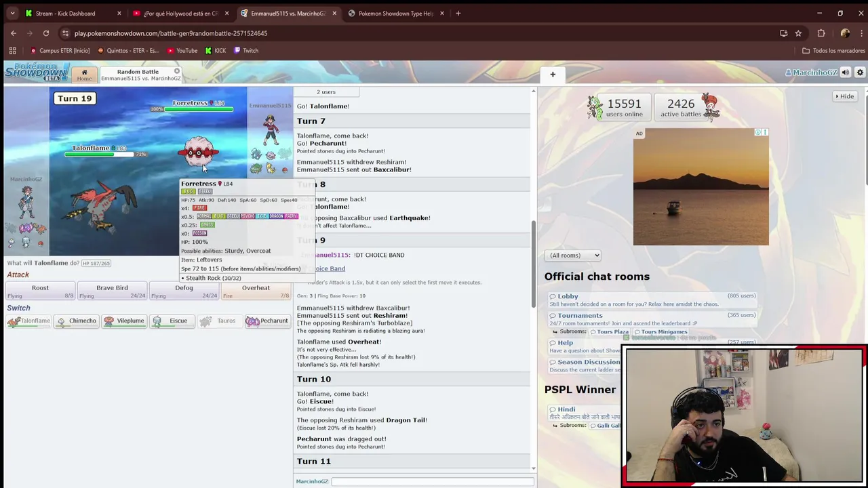
Task: Install app icon in address bar
Action: (x=784, y=33)
